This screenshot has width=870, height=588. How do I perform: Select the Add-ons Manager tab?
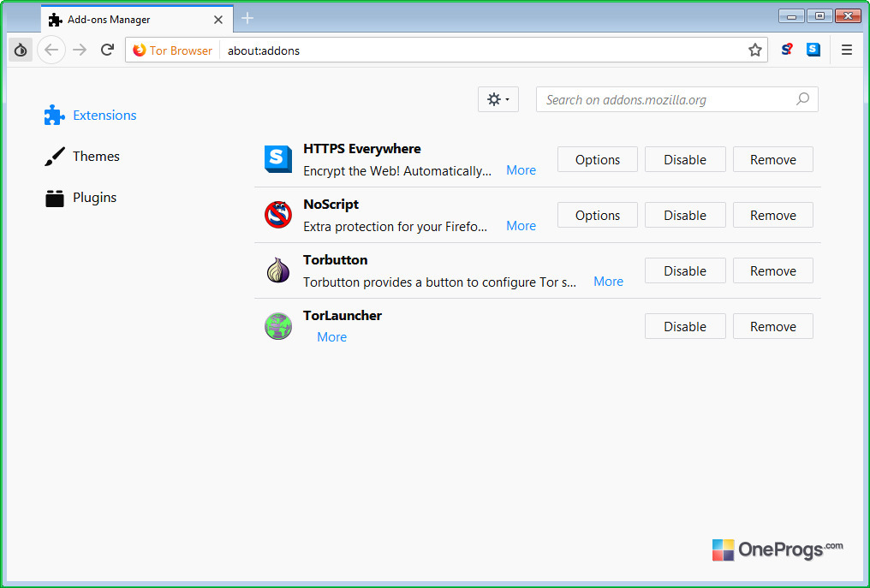(137, 20)
